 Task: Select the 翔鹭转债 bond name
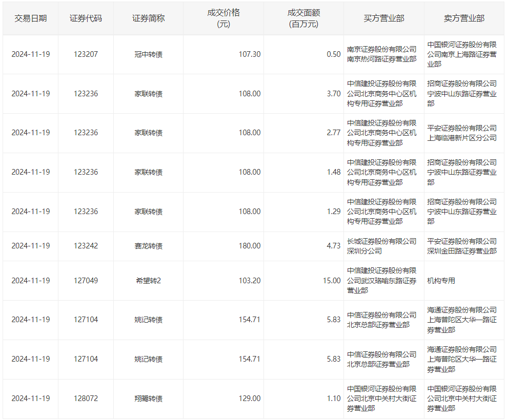click(x=148, y=398)
